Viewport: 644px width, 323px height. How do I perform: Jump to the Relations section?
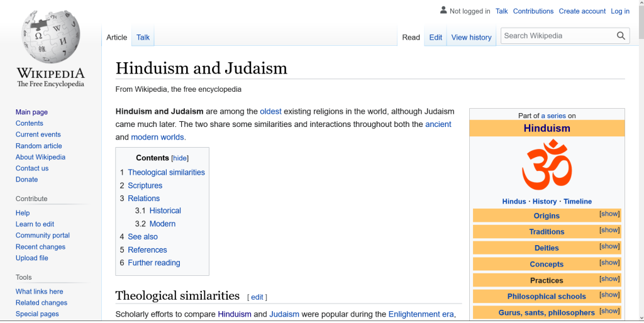coord(144,198)
